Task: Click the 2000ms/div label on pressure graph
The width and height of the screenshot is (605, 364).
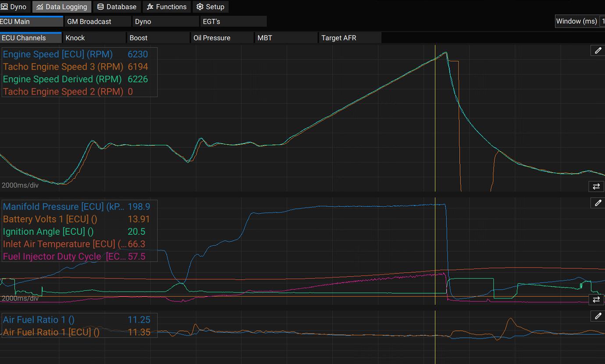Action: (20, 298)
